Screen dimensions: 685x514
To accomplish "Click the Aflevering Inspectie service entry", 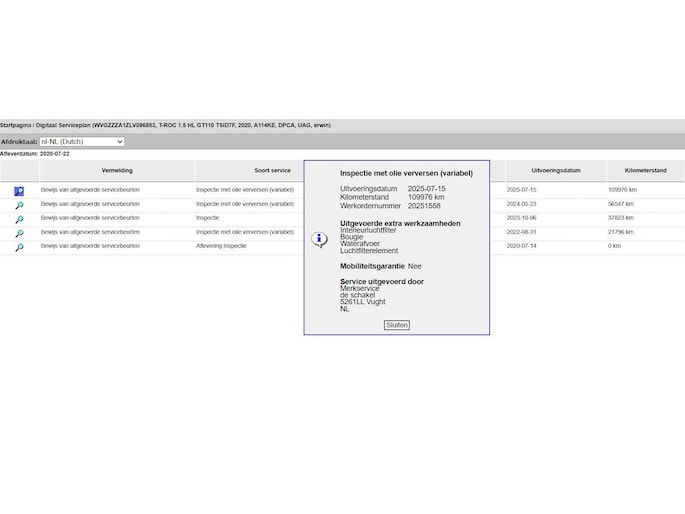I will click(x=221, y=246).
